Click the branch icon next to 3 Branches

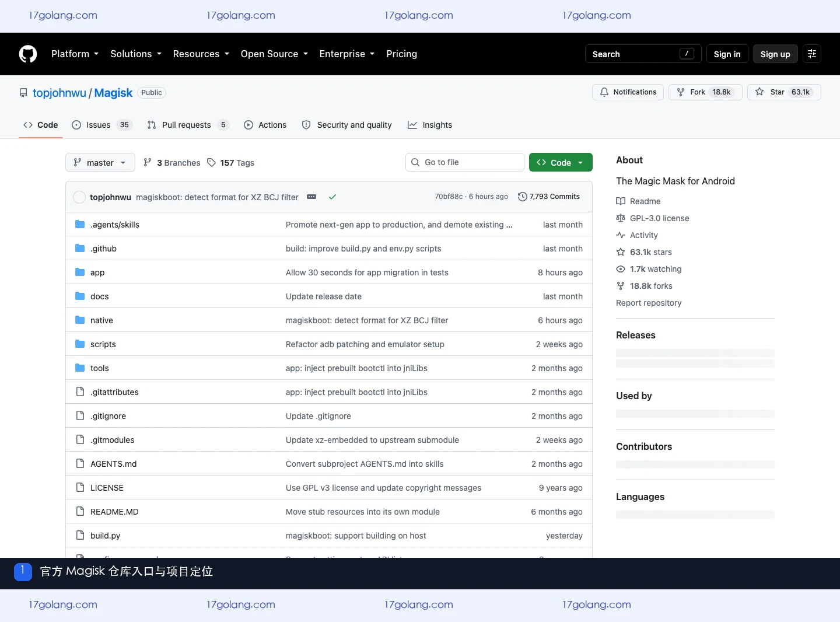click(x=148, y=163)
